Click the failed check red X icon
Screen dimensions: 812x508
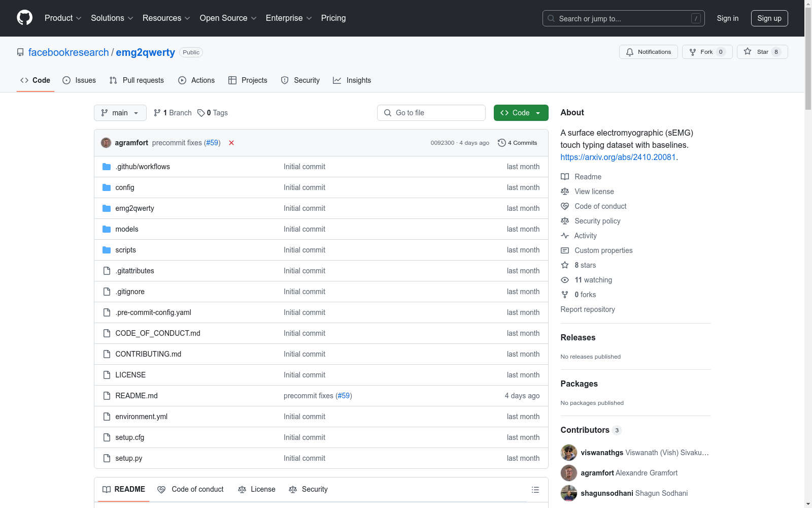pyautogui.click(x=231, y=143)
